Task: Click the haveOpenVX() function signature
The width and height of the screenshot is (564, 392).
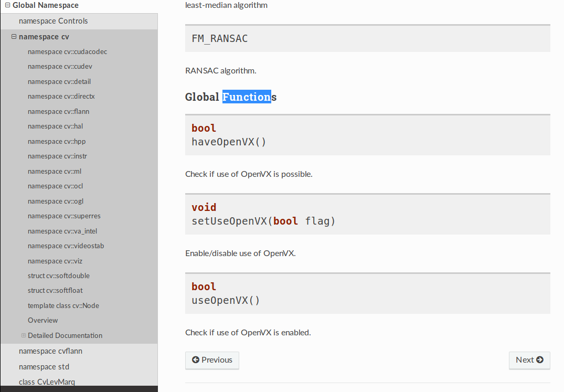Action: [x=229, y=142]
